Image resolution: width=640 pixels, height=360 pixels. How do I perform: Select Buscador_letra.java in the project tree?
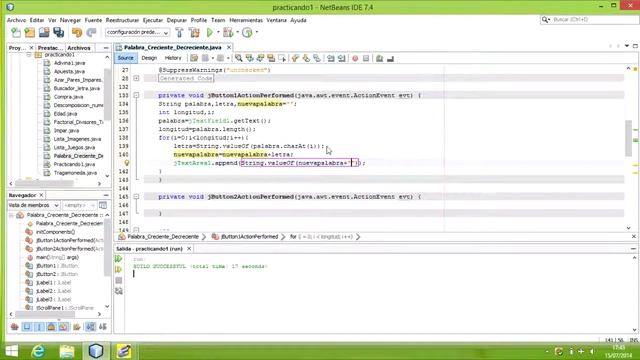[x=76, y=88]
